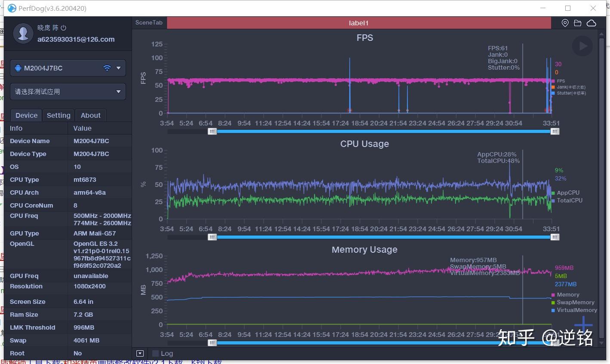
Task: Click the play/start recording button
Action: pyautogui.click(x=582, y=46)
